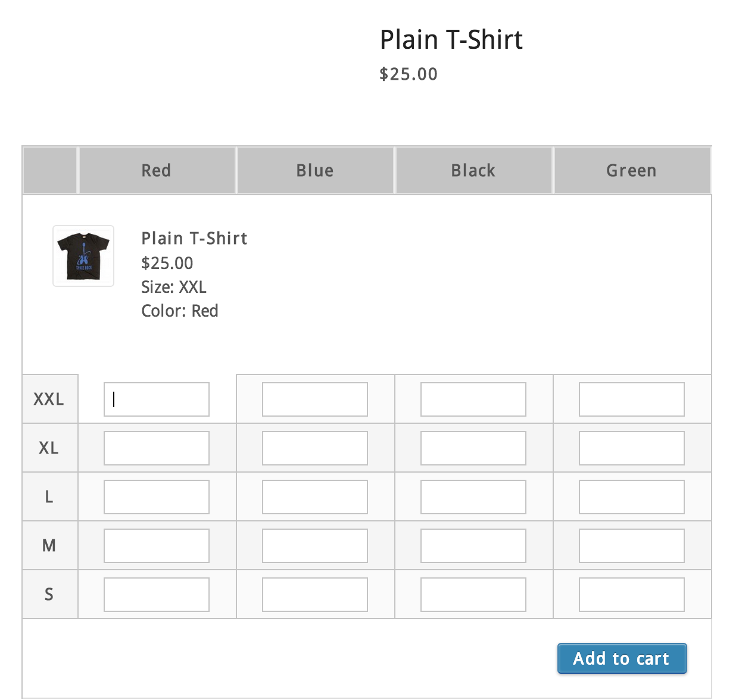Click the XL Blue quantity field
This screenshot has width=742, height=700.
pyautogui.click(x=315, y=448)
